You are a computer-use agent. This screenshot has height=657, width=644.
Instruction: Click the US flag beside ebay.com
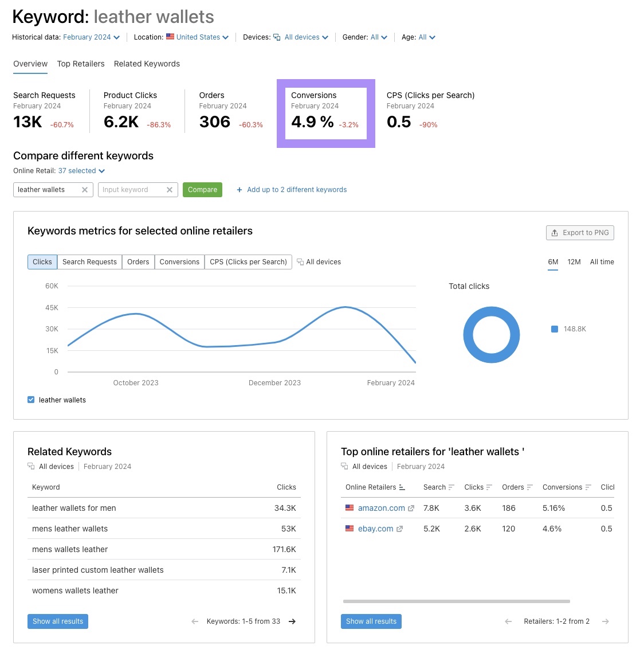350,529
